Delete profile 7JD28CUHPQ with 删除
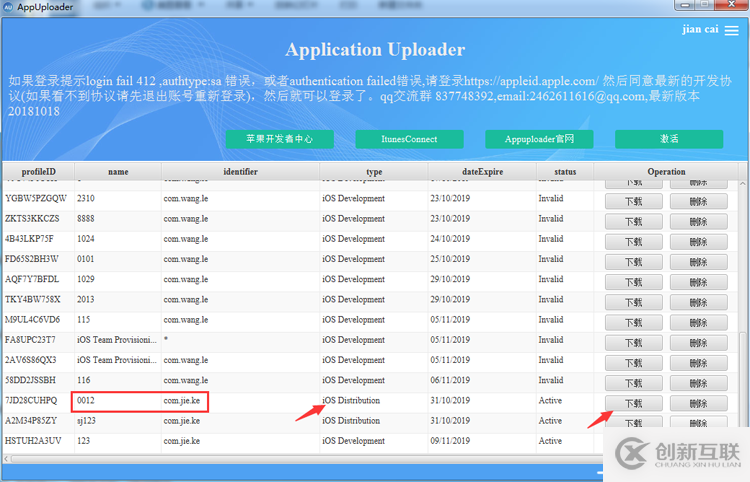The height and width of the screenshot is (482, 750). (698, 404)
